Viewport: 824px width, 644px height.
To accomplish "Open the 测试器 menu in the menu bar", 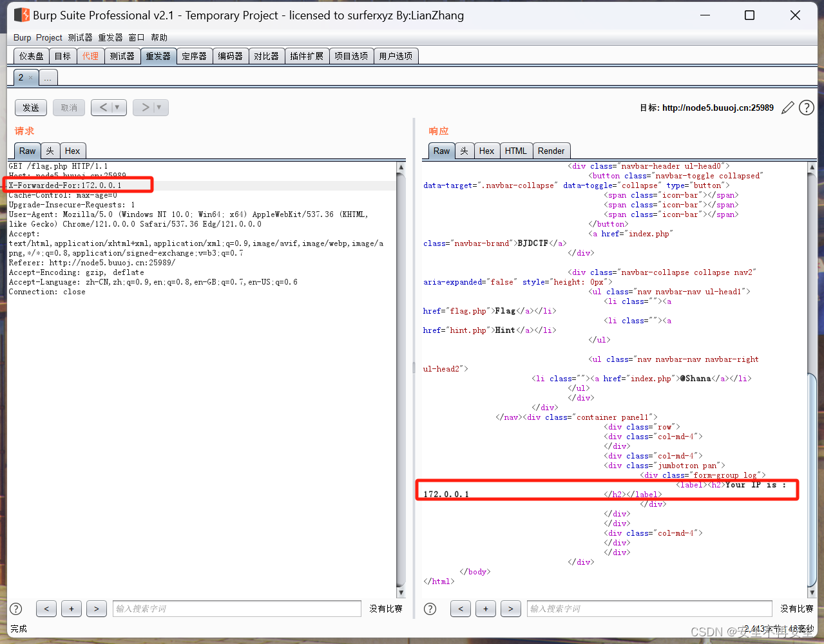I will click(x=80, y=37).
